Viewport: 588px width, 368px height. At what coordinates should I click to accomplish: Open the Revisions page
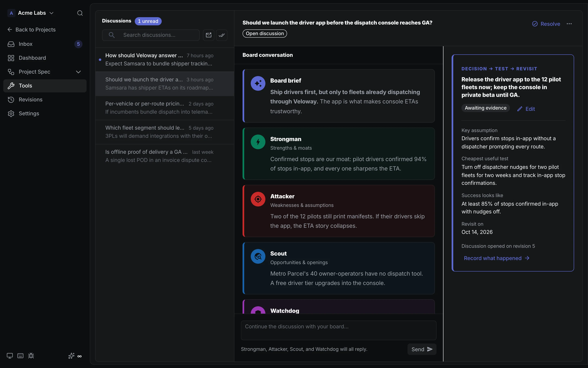[45, 100]
